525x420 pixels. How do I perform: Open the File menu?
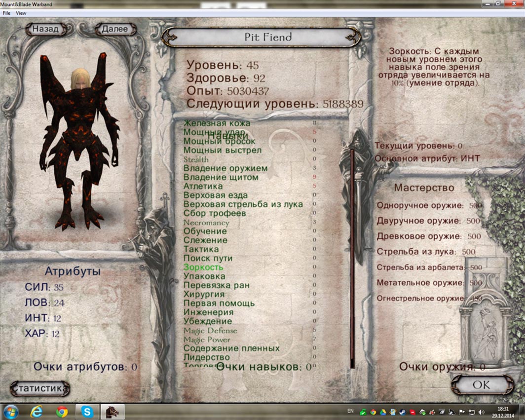pyautogui.click(x=6, y=13)
